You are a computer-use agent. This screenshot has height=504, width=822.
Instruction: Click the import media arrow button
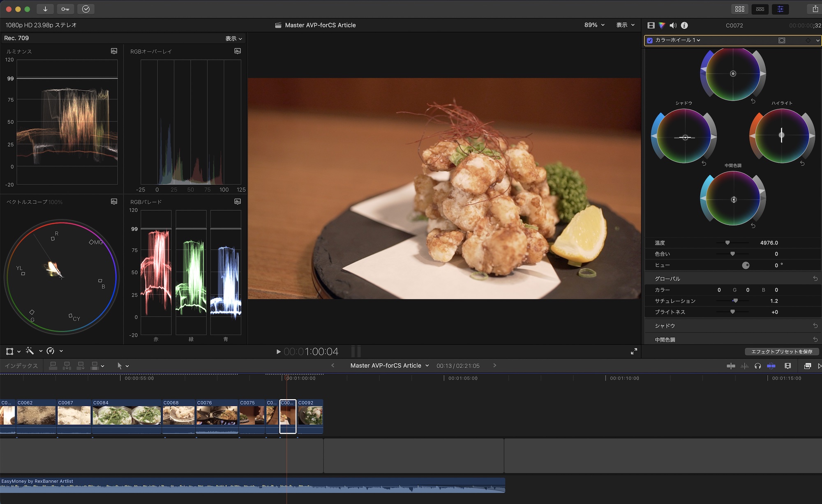(x=45, y=9)
